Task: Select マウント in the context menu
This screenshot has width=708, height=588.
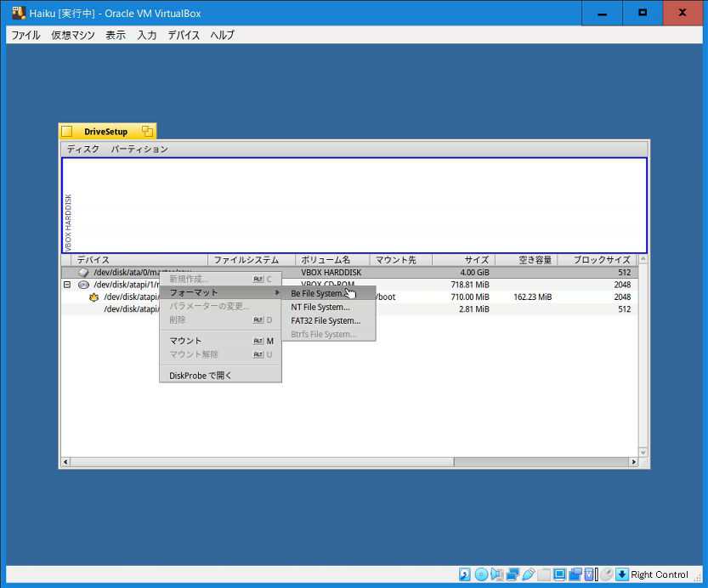Action: coord(220,341)
